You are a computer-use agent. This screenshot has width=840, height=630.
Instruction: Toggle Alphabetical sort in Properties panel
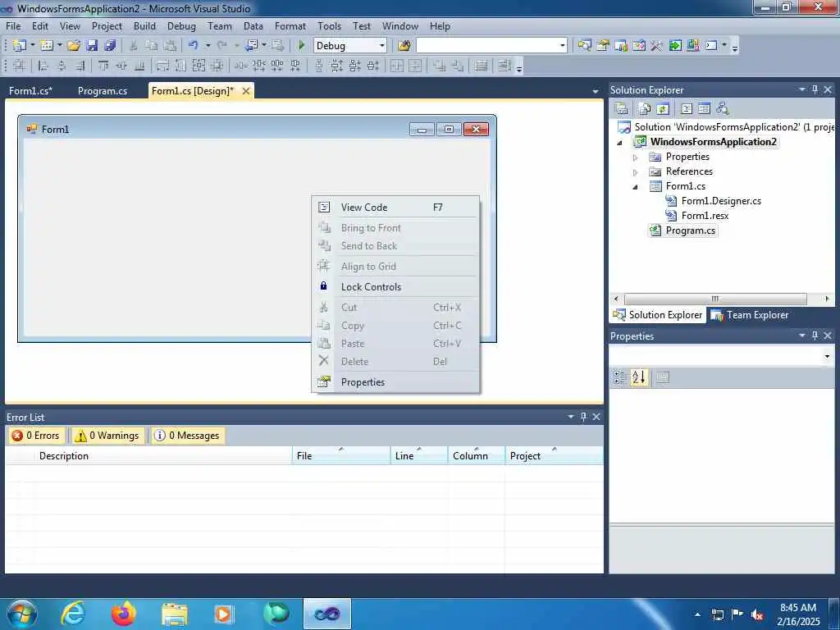(638, 377)
